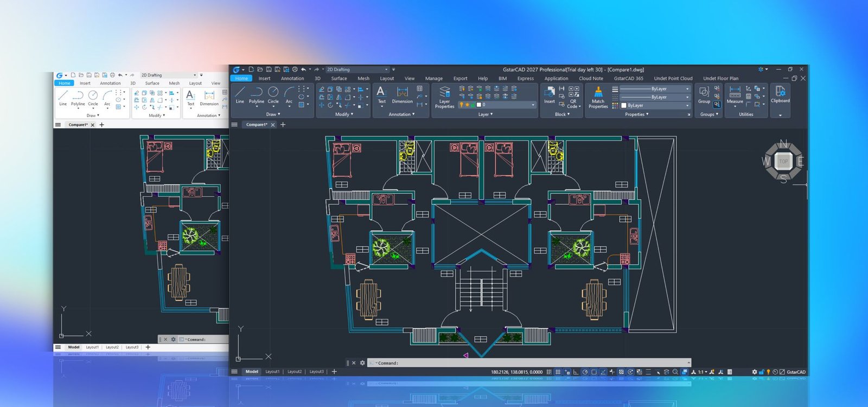Open the Insert ribbon tab in dark window
This screenshot has height=407, width=868.
264,78
